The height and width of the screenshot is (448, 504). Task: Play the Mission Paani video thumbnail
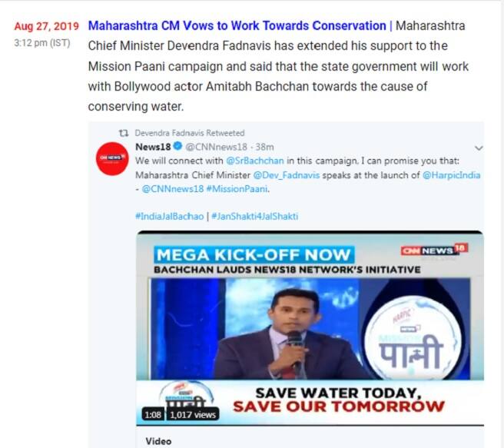(x=310, y=328)
